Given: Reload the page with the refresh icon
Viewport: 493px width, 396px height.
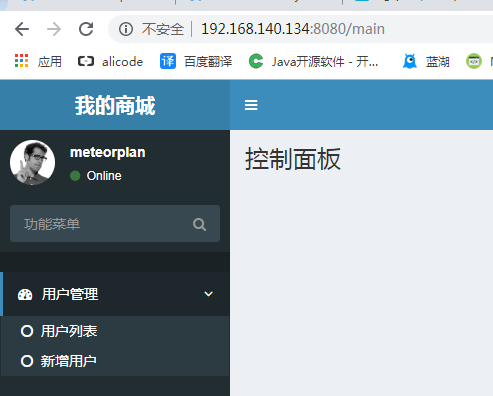Looking at the screenshot, I should (x=86, y=29).
